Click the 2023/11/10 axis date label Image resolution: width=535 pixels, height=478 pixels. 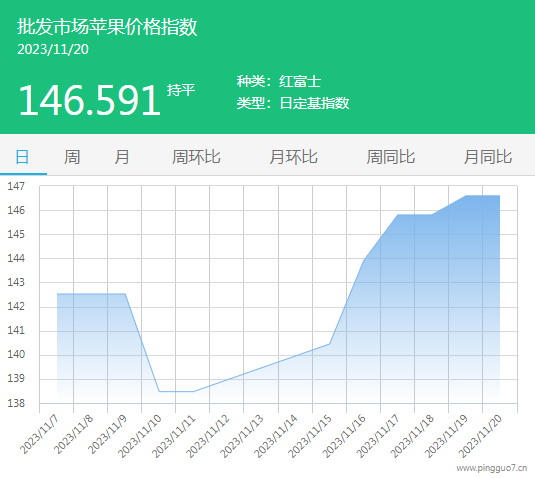pos(139,436)
